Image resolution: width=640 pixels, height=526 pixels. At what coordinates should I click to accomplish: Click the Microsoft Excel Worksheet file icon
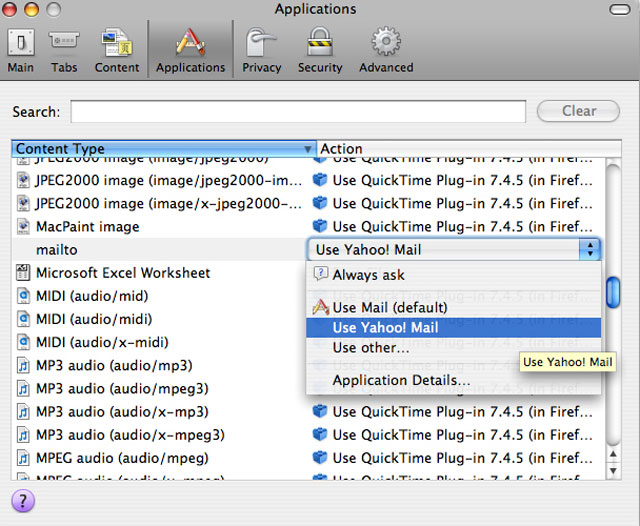[23, 273]
